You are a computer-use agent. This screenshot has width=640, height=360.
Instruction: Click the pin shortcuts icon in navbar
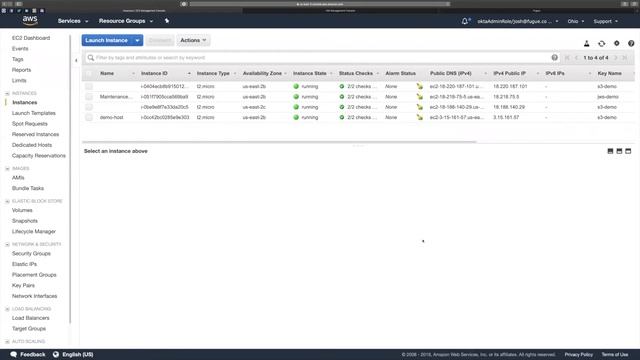point(167,21)
